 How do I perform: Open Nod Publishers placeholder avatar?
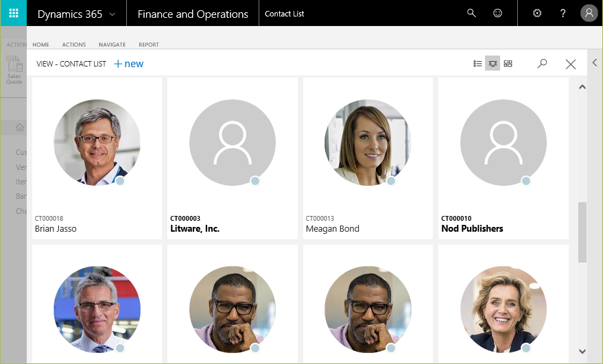point(504,143)
